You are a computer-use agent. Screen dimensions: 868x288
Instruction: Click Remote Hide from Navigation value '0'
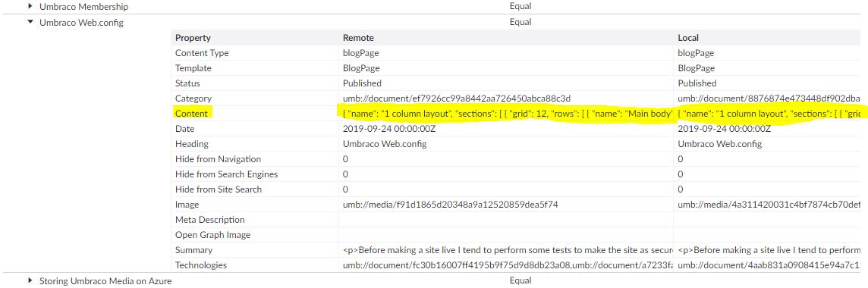pos(346,159)
